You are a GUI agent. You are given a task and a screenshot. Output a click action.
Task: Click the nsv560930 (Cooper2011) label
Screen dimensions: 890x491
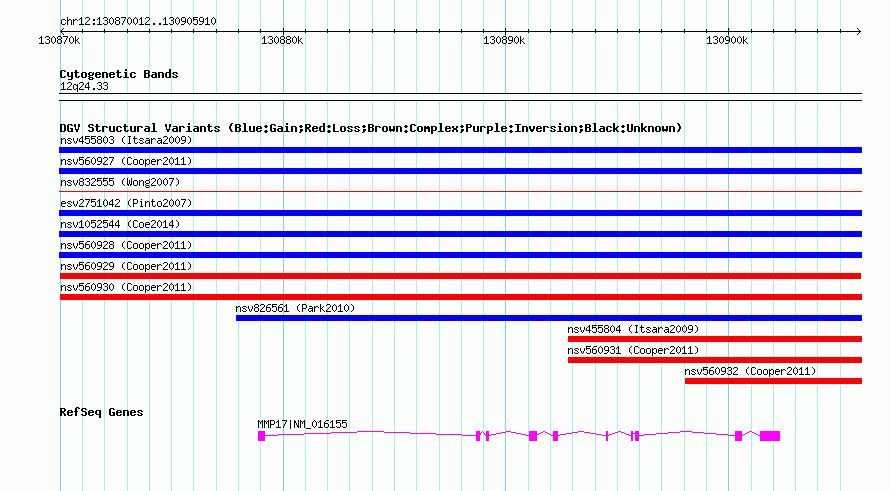(126, 287)
